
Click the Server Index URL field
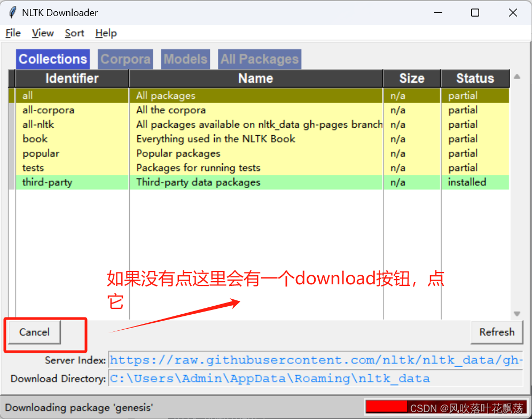pyautogui.click(x=316, y=360)
